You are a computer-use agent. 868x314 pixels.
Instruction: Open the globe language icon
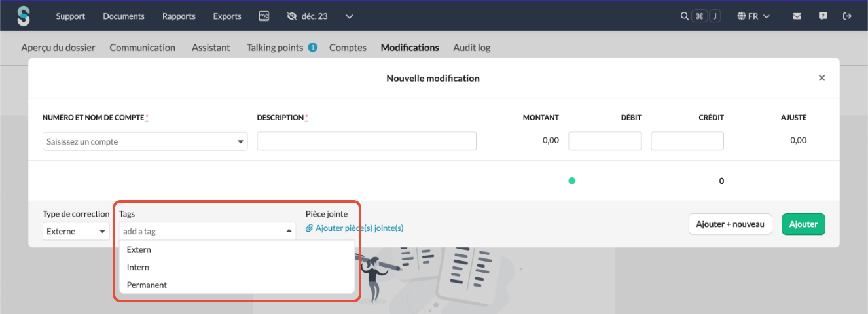[742, 16]
